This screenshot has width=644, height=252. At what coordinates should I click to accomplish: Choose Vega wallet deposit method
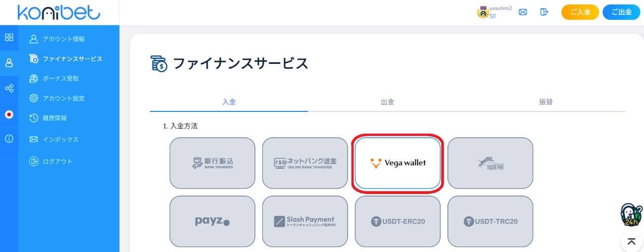pyautogui.click(x=398, y=163)
